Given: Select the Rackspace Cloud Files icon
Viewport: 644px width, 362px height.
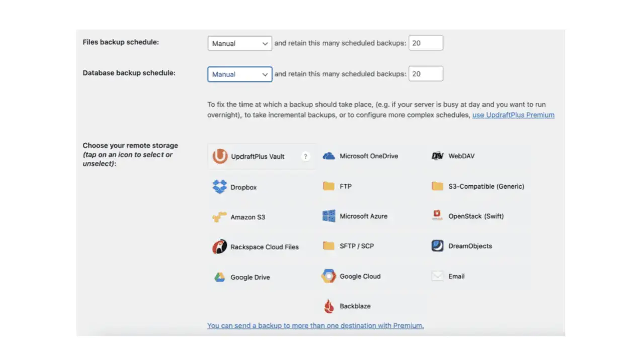Looking at the screenshot, I should coord(220,247).
